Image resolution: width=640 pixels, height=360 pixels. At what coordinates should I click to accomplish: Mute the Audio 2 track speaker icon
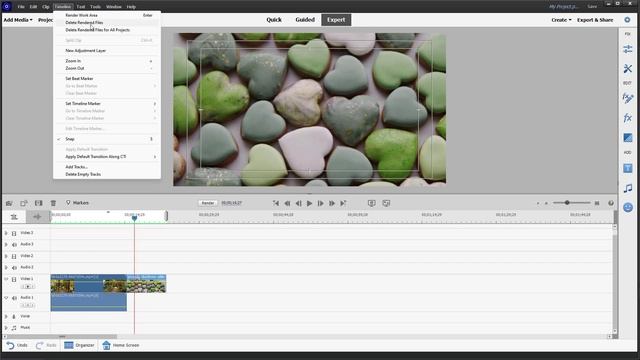[x=14, y=267]
